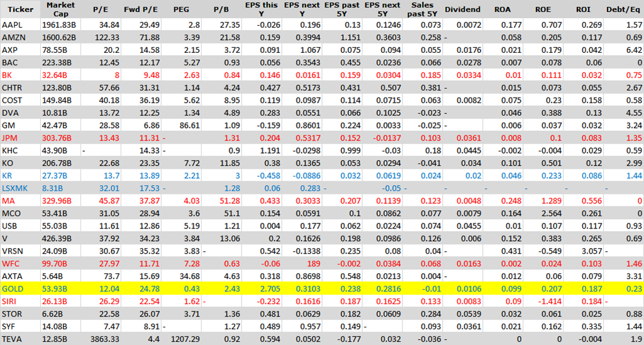Viewport: 644px width, 345px height.
Task: Click DVA Debt/Eq value 4.55
Action: (x=635, y=113)
